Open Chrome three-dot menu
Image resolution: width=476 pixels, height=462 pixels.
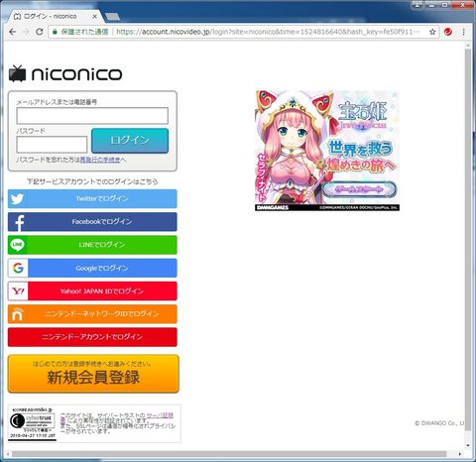(x=463, y=32)
